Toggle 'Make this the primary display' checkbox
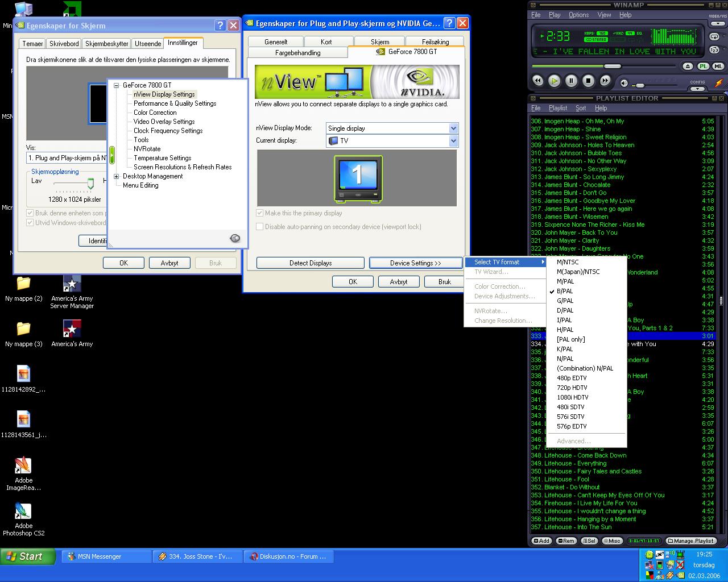The width and height of the screenshot is (728, 582). pos(260,213)
